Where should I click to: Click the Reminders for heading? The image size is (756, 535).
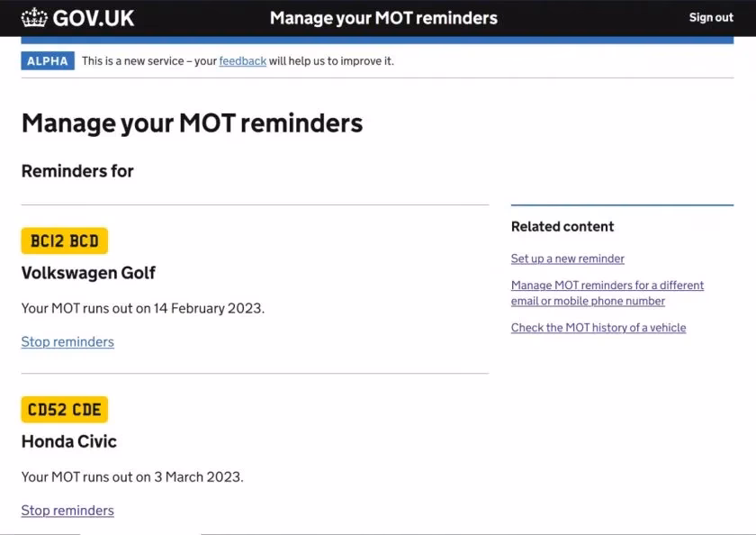[76, 170]
